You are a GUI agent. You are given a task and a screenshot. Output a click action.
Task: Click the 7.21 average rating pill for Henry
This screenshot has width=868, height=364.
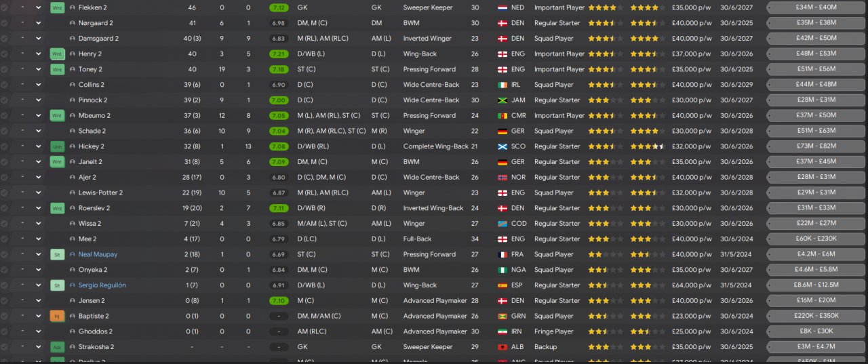tap(277, 54)
